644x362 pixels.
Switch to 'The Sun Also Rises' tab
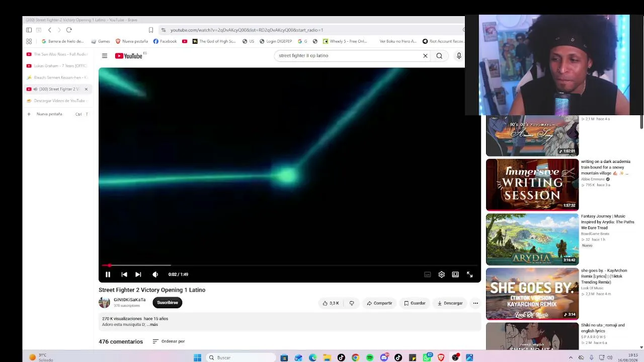[x=57, y=54]
